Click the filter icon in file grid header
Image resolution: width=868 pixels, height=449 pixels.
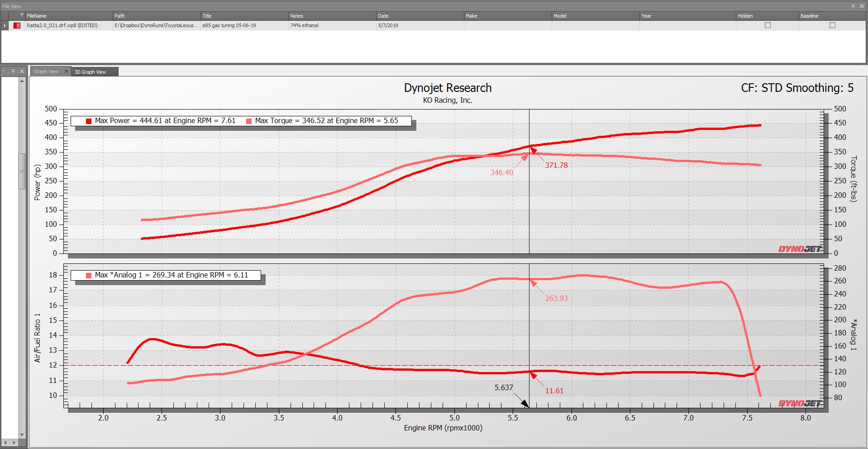tap(22, 15)
